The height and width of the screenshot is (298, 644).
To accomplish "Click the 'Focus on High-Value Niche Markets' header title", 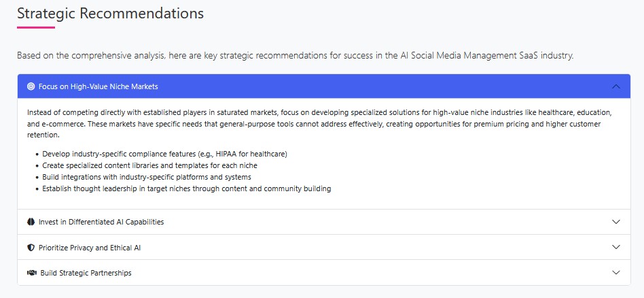I will point(99,86).
